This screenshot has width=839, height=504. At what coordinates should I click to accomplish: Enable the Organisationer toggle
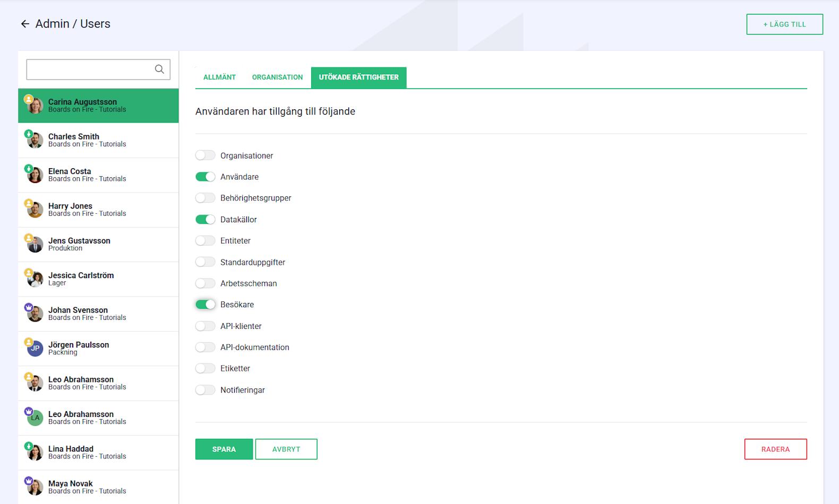[205, 155]
